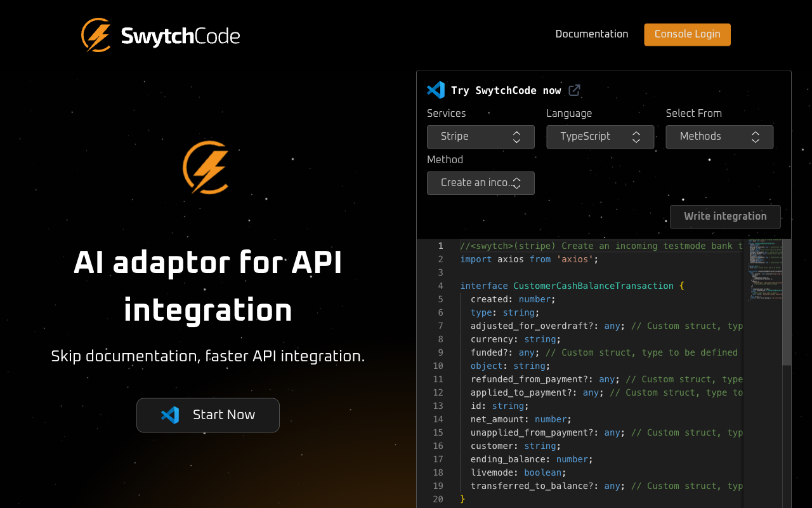Click 'Skip documentation, faster API integration.' tagline

tap(208, 356)
